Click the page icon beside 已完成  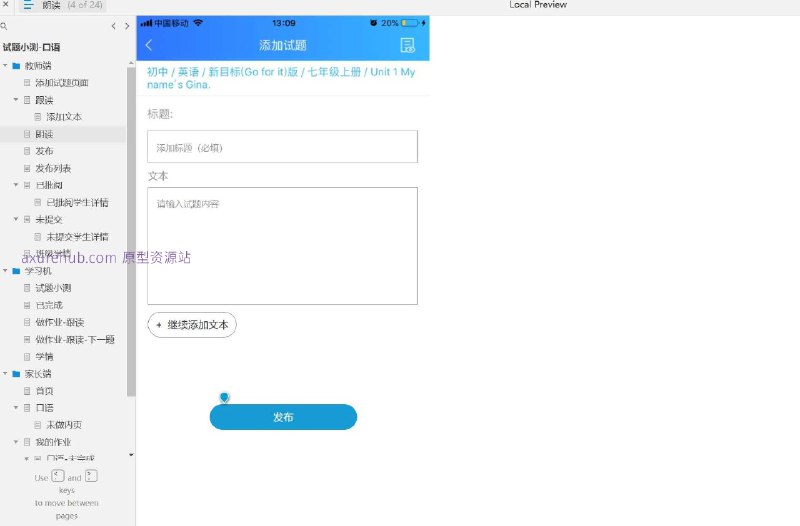27,305
